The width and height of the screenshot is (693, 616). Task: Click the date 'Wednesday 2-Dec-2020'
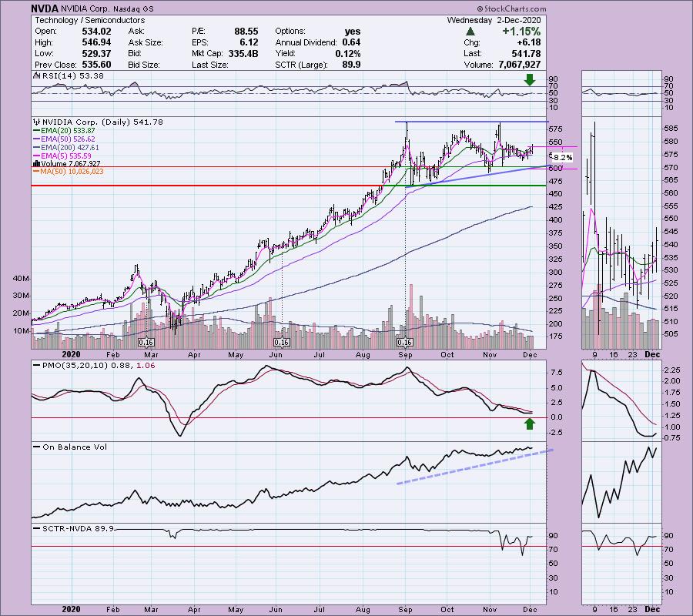click(494, 20)
